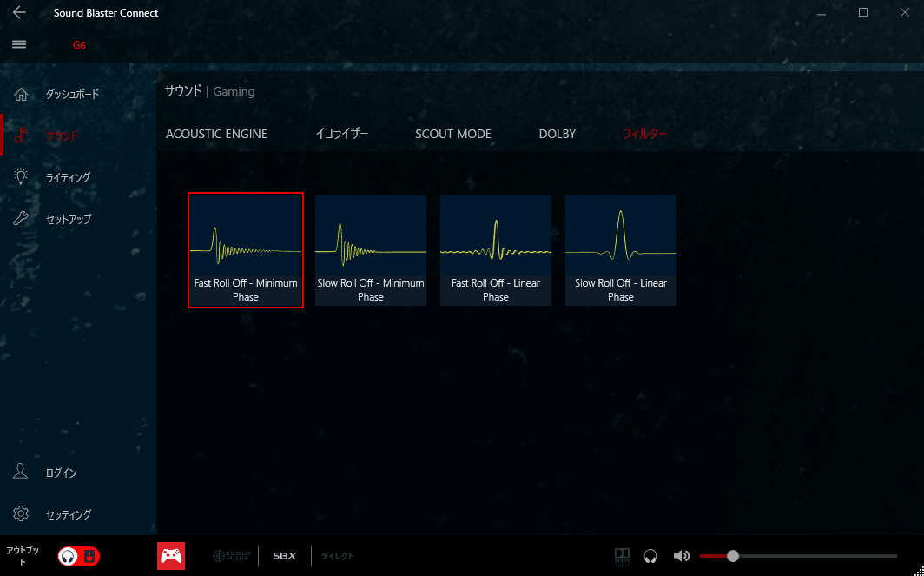Open the ACOUSTIC ENGINE tab
Viewport: 924px width, 576px height.
pyautogui.click(x=216, y=134)
